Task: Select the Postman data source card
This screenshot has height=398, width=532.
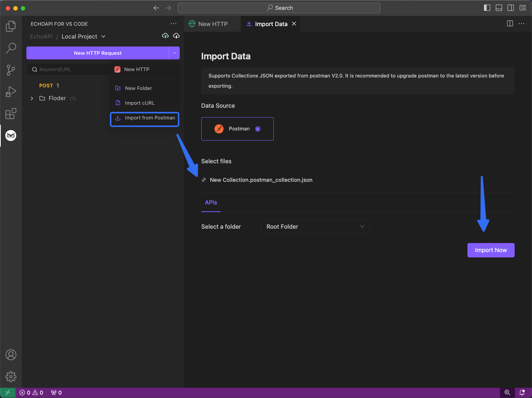Action: click(x=237, y=129)
